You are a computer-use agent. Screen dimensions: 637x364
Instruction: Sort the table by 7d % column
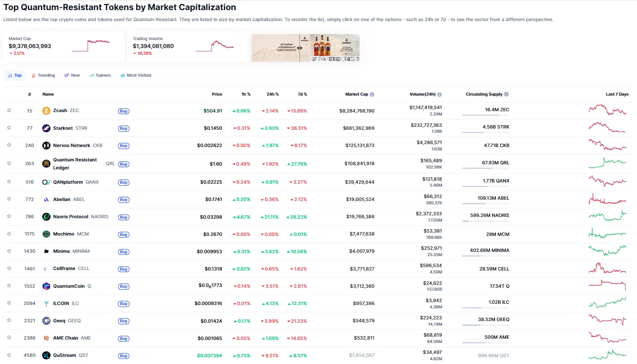pos(302,94)
